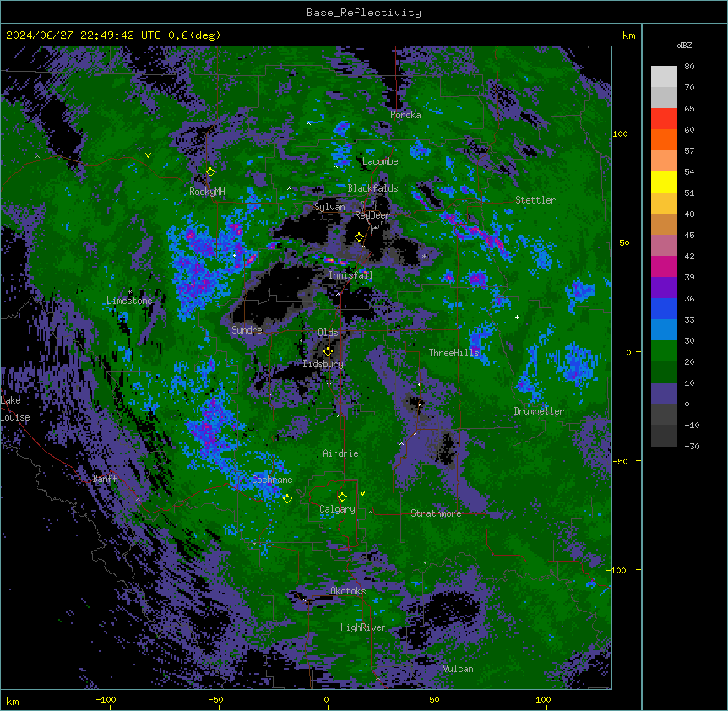Image resolution: width=728 pixels, height=711 pixels.
Task: Click the Okotoks label
Action: [x=348, y=591]
